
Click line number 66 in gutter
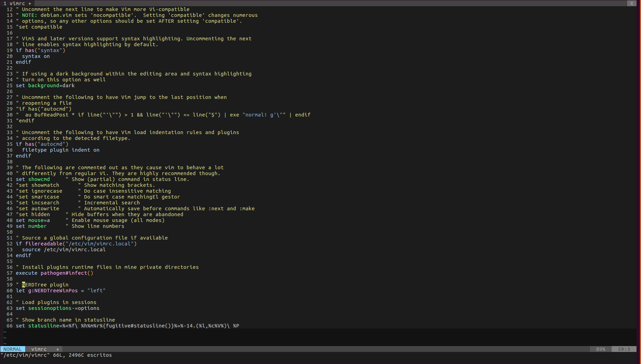click(x=9, y=326)
